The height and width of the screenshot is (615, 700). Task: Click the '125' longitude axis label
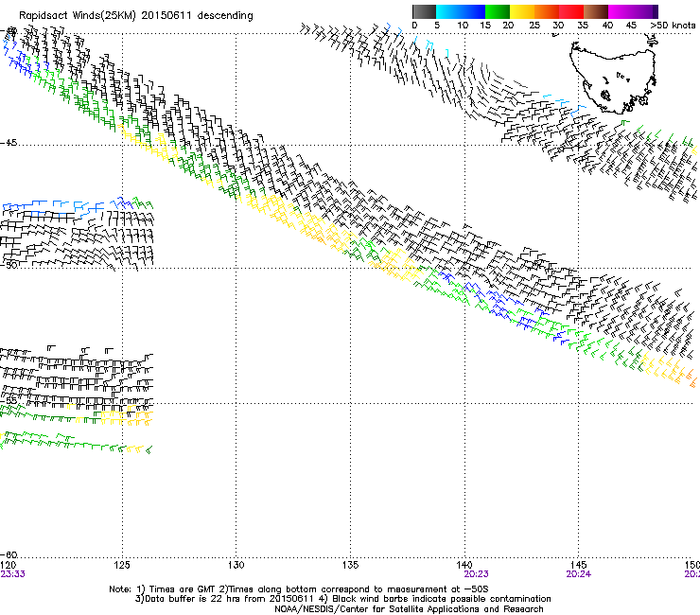122,566
